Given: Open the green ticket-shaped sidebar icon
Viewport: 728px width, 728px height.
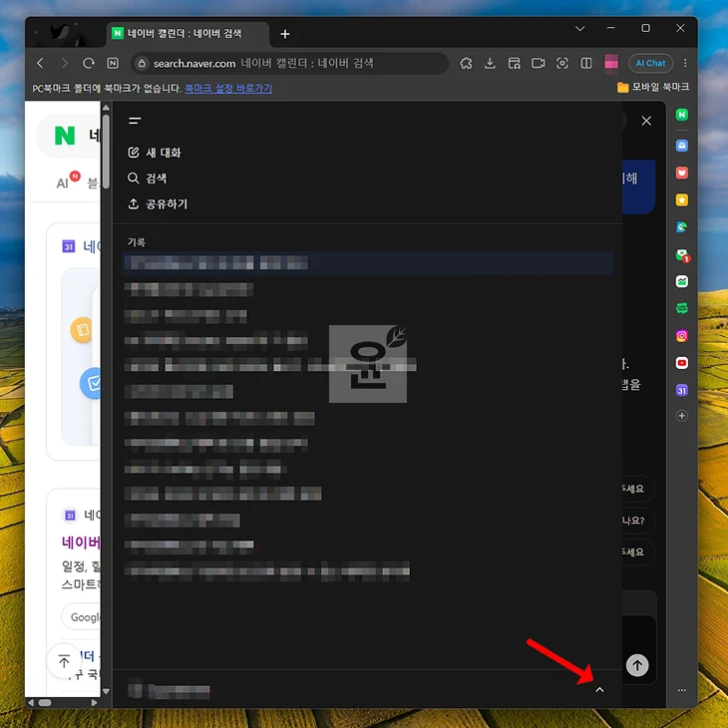Looking at the screenshot, I should click(681, 309).
